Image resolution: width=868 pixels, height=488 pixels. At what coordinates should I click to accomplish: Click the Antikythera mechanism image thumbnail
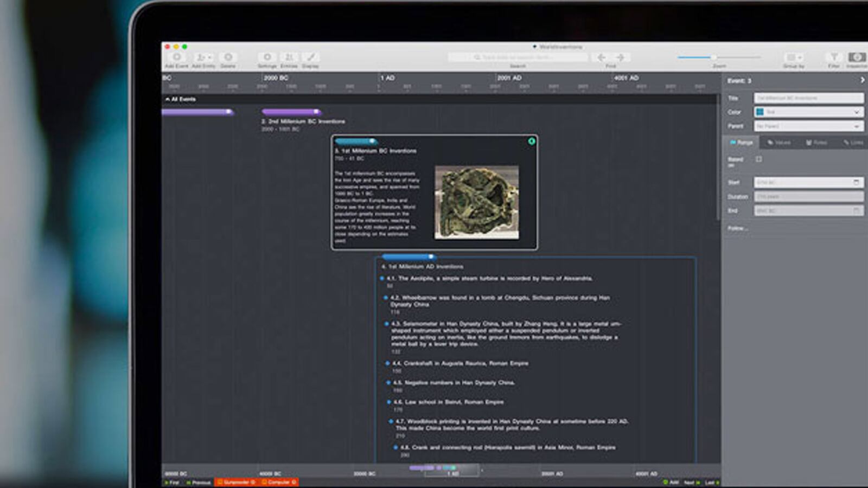(x=476, y=202)
